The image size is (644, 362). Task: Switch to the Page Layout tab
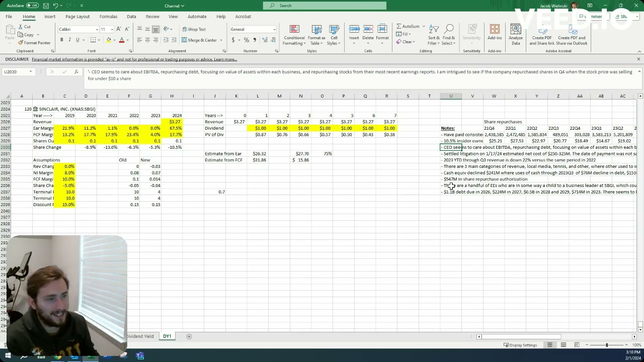tap(77, 17)
